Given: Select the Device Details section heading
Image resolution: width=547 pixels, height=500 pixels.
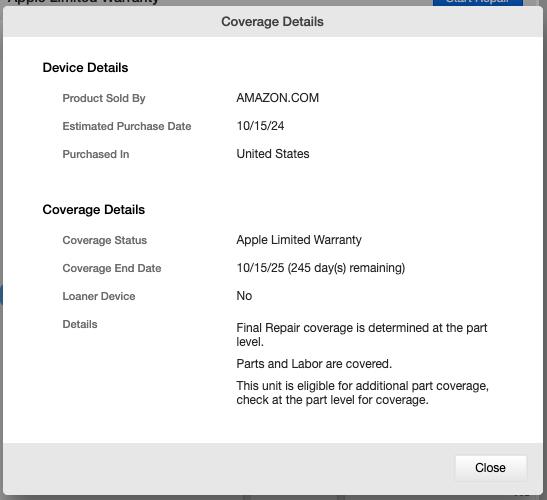Looking at the screenshot, I should (x=85, y=68).
